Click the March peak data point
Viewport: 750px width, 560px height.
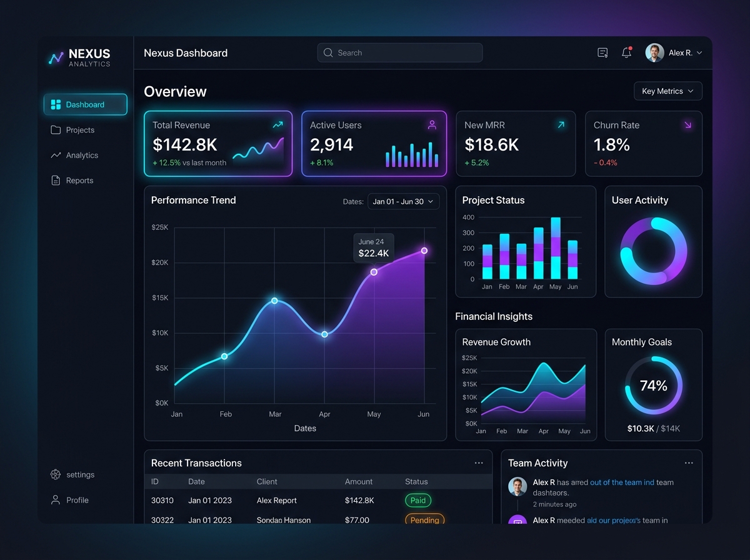(274, 301)
